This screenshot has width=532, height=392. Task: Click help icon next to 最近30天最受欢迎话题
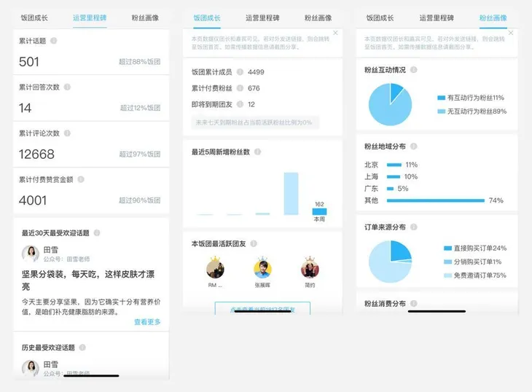97,233
